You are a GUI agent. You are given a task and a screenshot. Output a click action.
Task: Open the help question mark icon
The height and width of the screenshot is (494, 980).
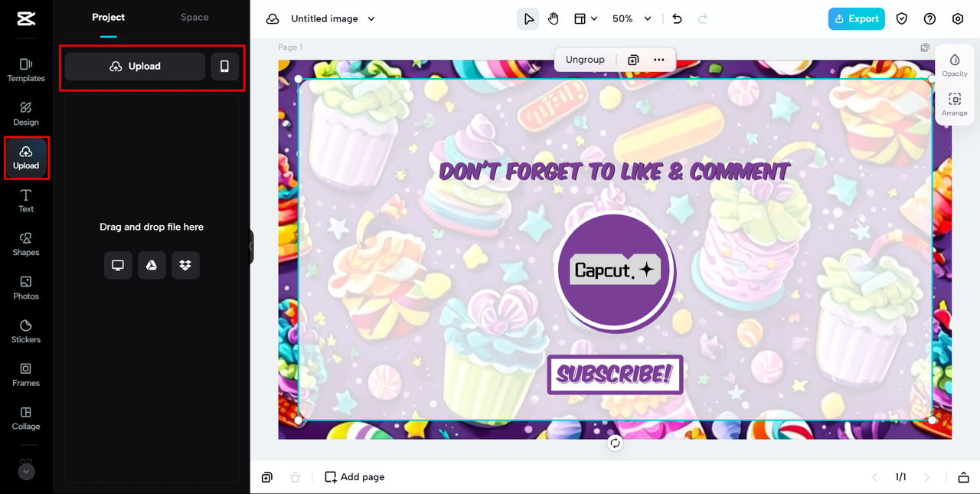930,19
